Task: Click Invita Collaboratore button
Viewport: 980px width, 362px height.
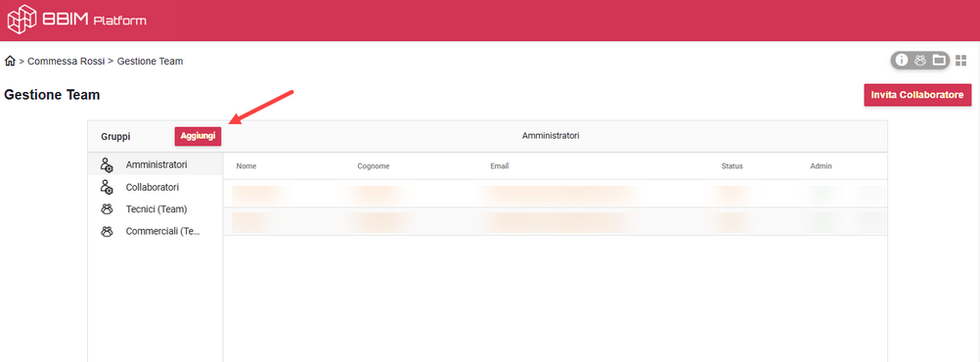Action: click(x=917, y=95)
